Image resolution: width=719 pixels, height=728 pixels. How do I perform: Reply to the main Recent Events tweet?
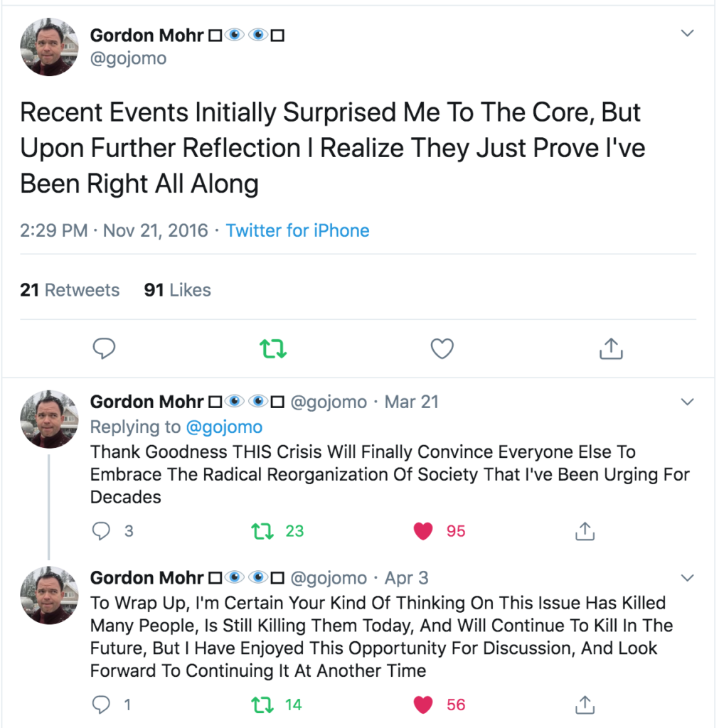coord(105,348)
